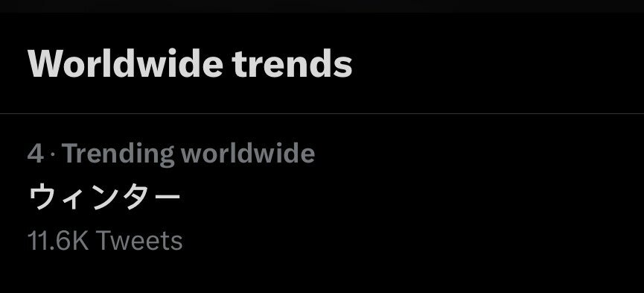Click the word trends in heading
This screenshot has width=644, height=293.
coord(292,64)
